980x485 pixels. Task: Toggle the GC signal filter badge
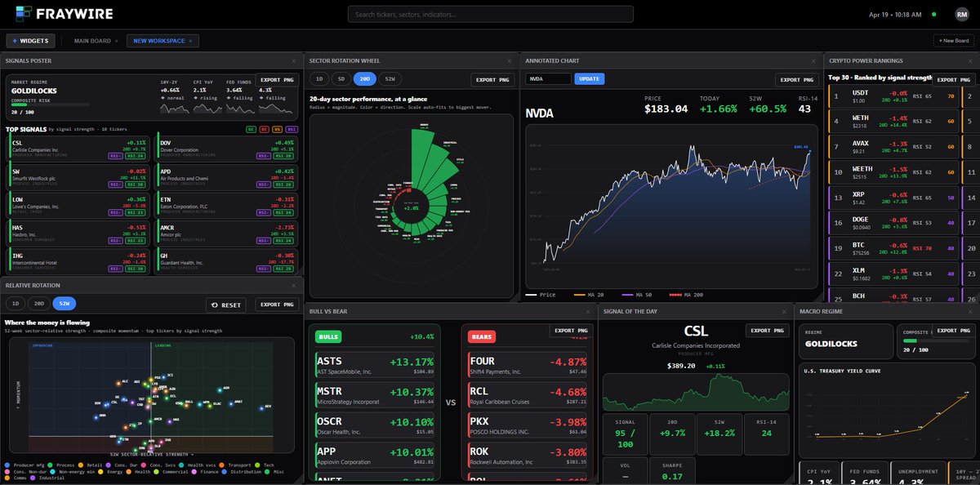[251, 129]
